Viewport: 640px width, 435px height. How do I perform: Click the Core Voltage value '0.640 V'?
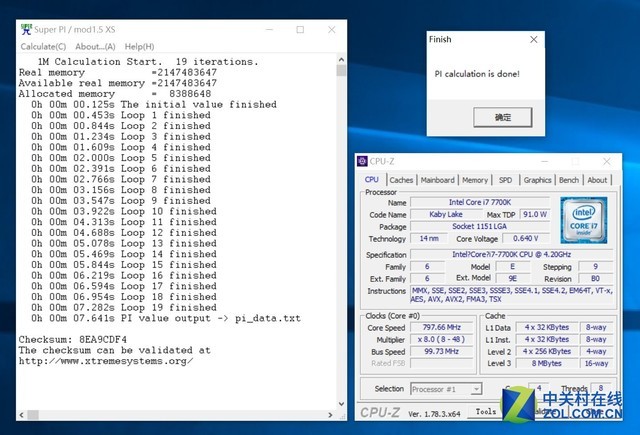coord(526,239)
